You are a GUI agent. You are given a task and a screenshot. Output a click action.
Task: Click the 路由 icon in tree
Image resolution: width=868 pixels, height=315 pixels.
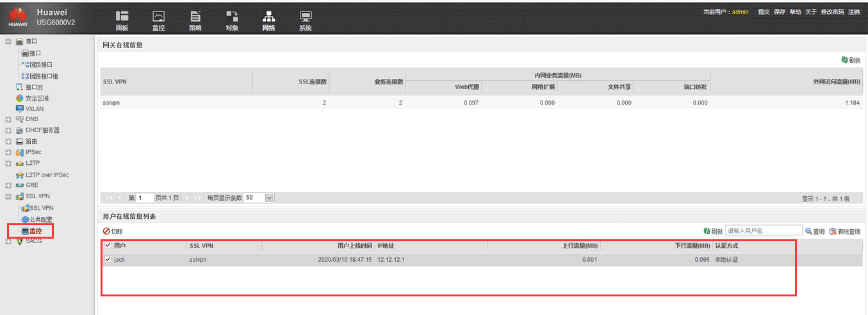pos(19,141)
